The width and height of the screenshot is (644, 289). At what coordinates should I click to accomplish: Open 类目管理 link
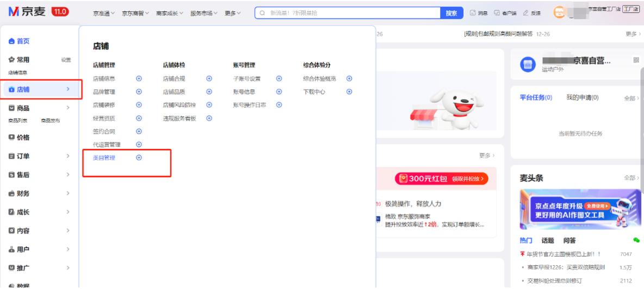104,158
